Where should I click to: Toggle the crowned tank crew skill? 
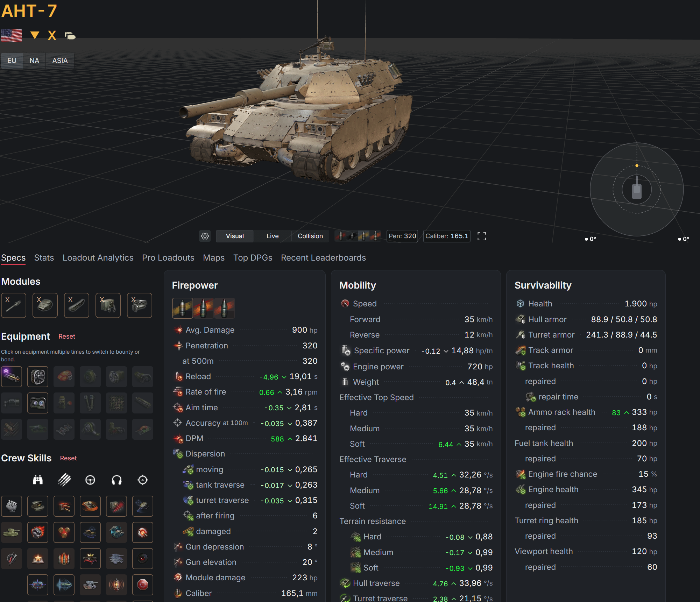pos(90,559)
